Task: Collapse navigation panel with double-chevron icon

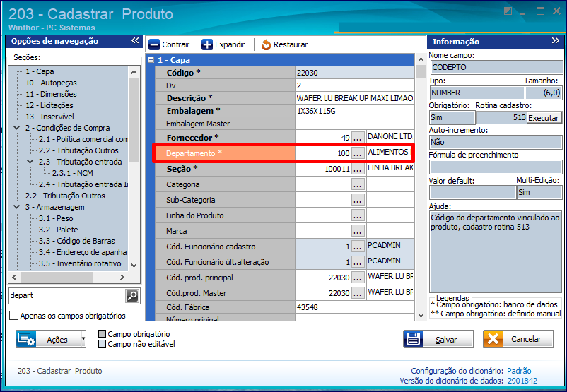Action: pyautogui.click(x=135, y=40)
